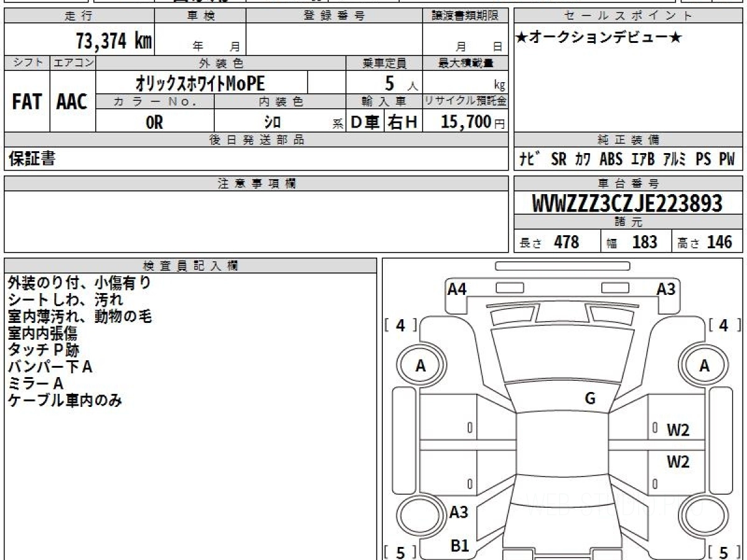This screenshot has height=560, width=747.
Task: Click inspector note ケーブル車内のみ
Action: click(65, 401)
